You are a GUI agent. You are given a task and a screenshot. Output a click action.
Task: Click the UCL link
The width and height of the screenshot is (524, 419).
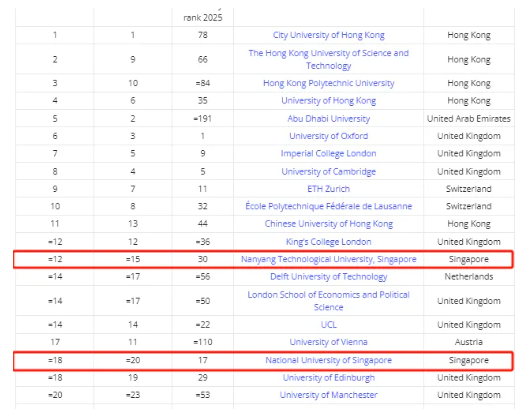tap(329, 324)
